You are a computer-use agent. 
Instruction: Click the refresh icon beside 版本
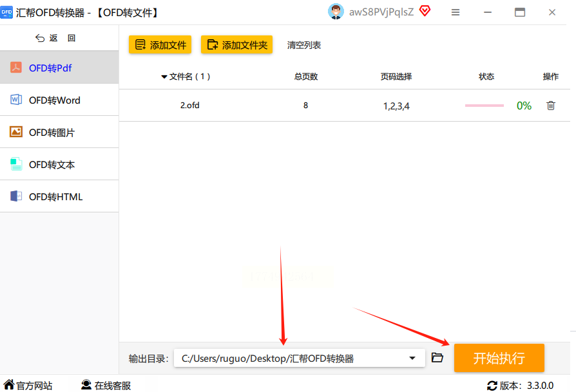coord(492,386)
